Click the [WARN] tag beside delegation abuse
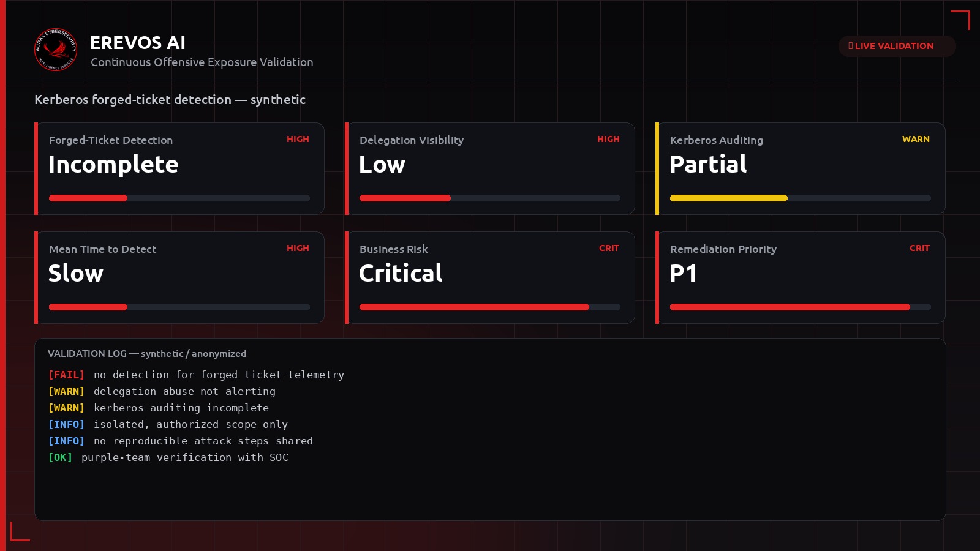980x551 pixels. click(66, 391)
